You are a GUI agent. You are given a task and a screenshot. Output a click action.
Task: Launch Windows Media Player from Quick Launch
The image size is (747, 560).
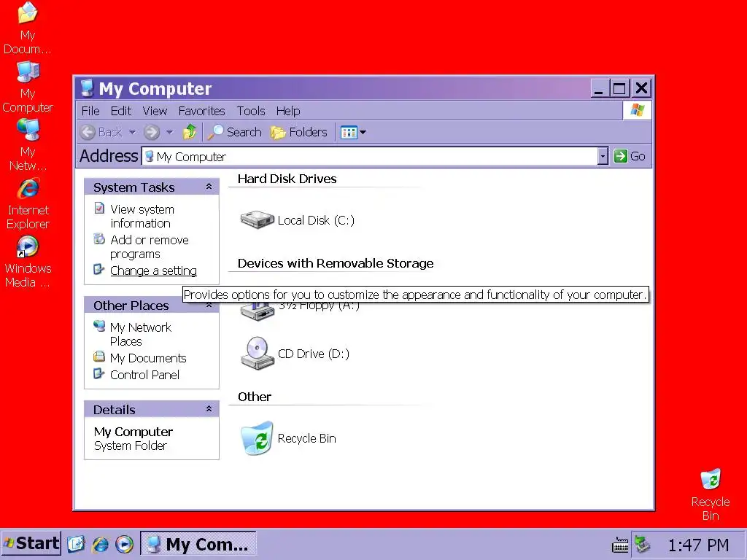coord(124,544)
